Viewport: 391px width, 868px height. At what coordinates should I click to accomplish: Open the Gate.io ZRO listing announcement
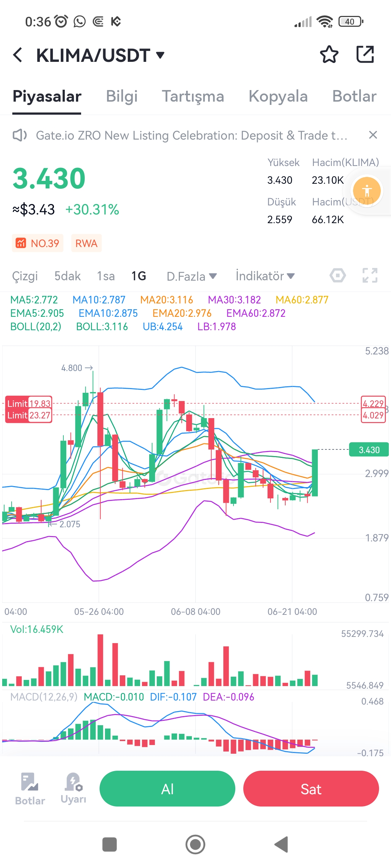pyautogui.click(x=192, y=135)
